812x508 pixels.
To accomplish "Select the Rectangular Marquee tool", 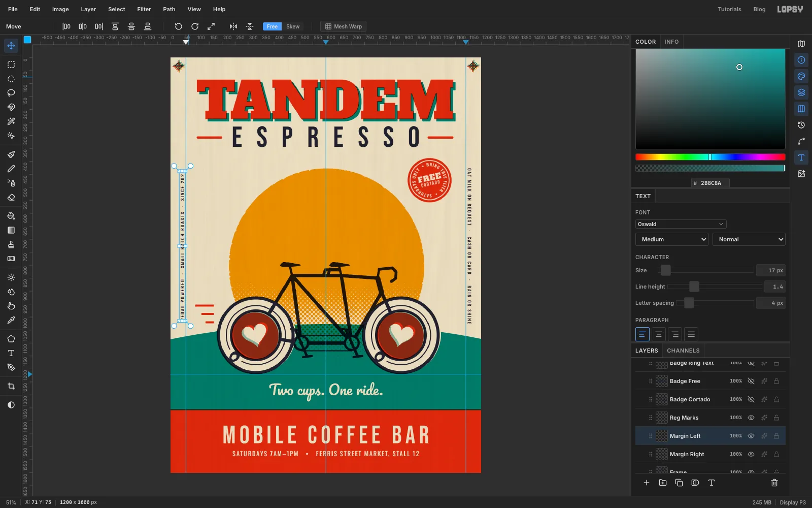I will 11,65.
